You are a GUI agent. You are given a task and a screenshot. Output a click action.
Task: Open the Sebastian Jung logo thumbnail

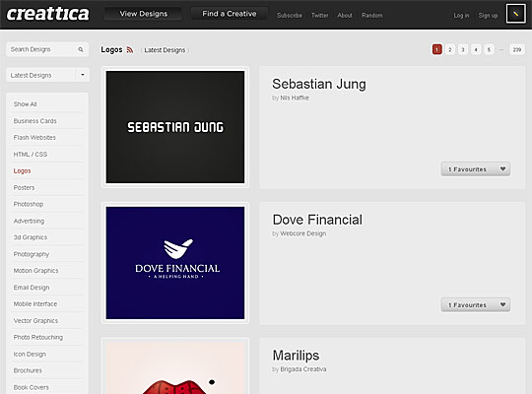pyautogui.click(x=175, y=127)
